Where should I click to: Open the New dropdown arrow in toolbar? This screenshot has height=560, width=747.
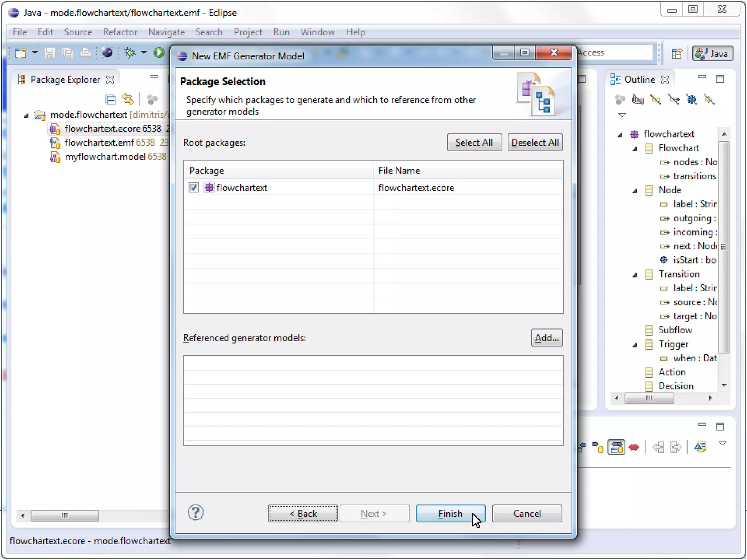(x=35, y=53)
